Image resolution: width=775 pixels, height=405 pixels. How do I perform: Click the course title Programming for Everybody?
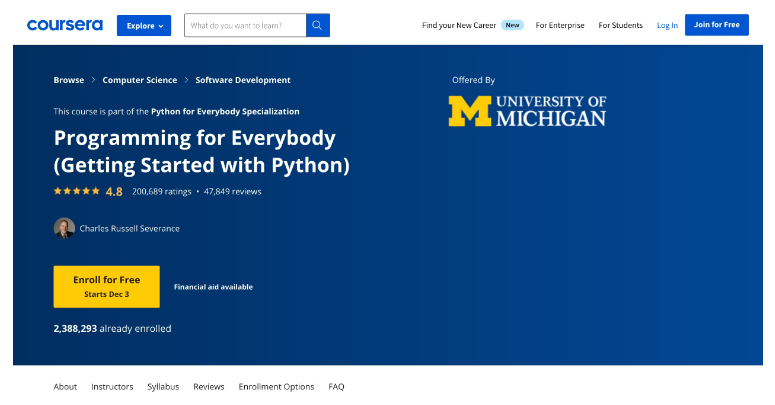(x=202, y=151)
